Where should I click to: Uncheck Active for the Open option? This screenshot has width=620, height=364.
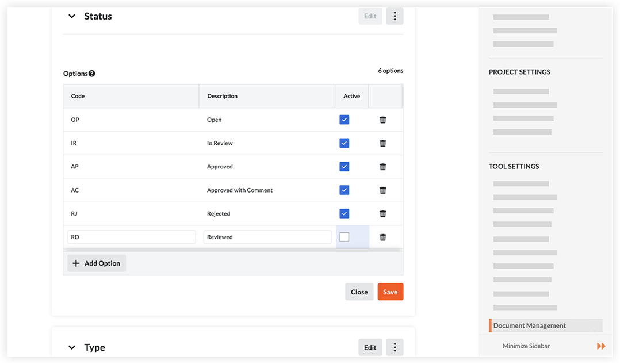point(345,120)
